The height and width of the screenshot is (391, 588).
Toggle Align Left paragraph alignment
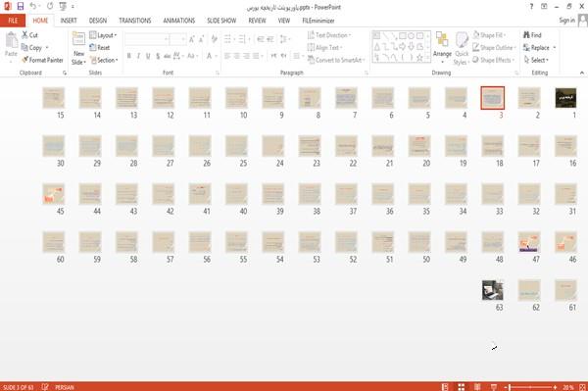tap(227, 56)
